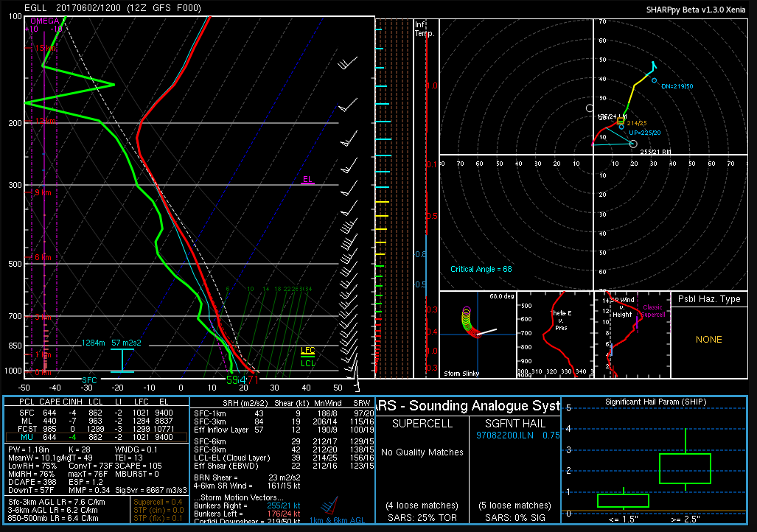Select the SFC parcel row
The width and height of the screenshot is (757, 532).
95,412
